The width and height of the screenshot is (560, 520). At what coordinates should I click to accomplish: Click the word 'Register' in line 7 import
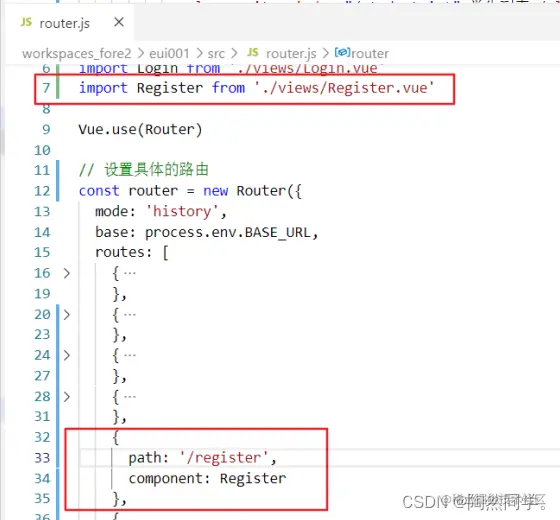click(x=170, y=88)
